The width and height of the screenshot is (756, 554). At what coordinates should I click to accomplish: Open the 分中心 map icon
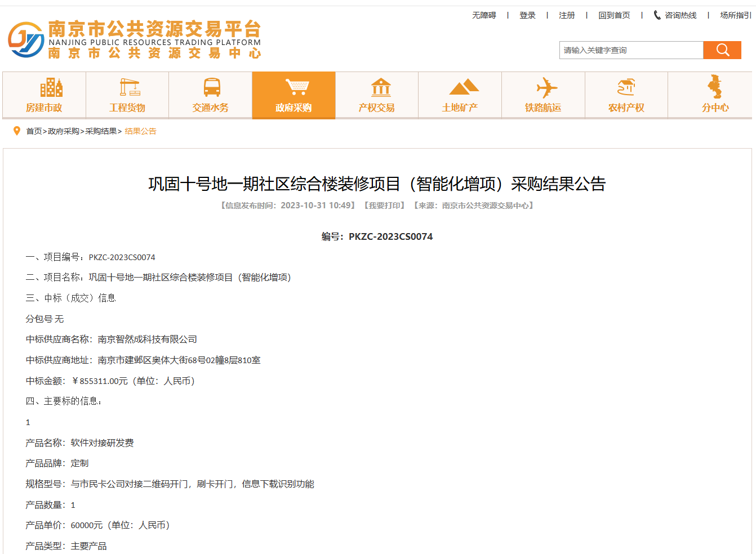click(714, 87)
